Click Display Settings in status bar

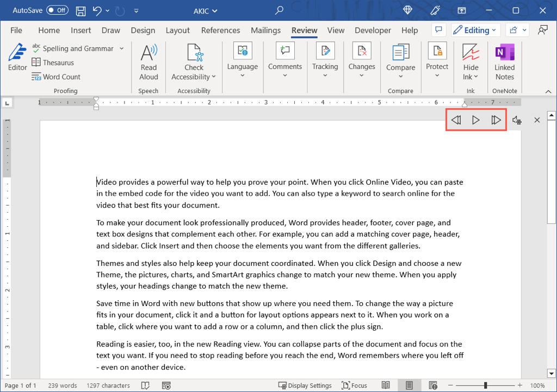tap(305, 385)
